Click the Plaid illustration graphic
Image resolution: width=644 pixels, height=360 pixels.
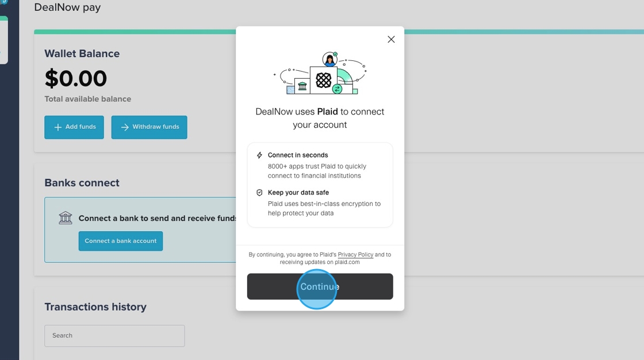click(320, 73)
